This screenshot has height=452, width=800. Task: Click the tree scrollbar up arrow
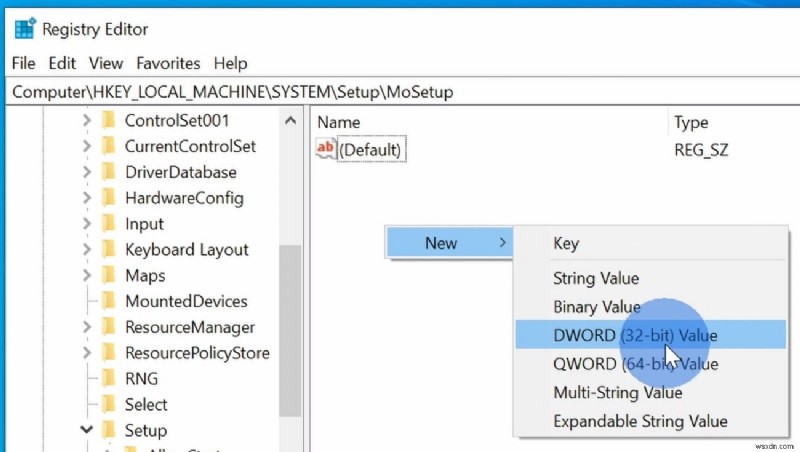pyautogui.click(x=290, y=120)
